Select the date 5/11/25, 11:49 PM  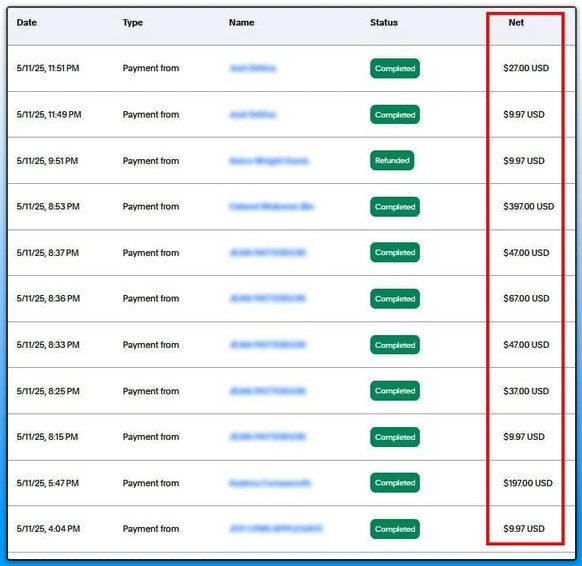tap(49, 115)
